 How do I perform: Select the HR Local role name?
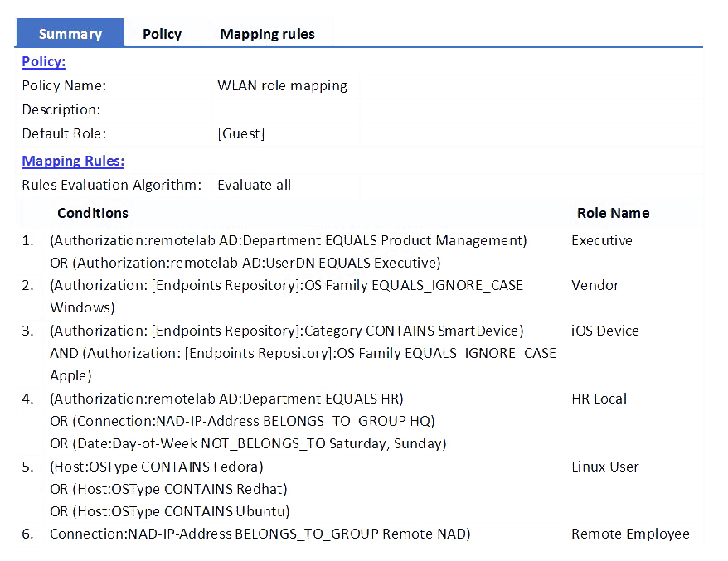coord(599,399)
